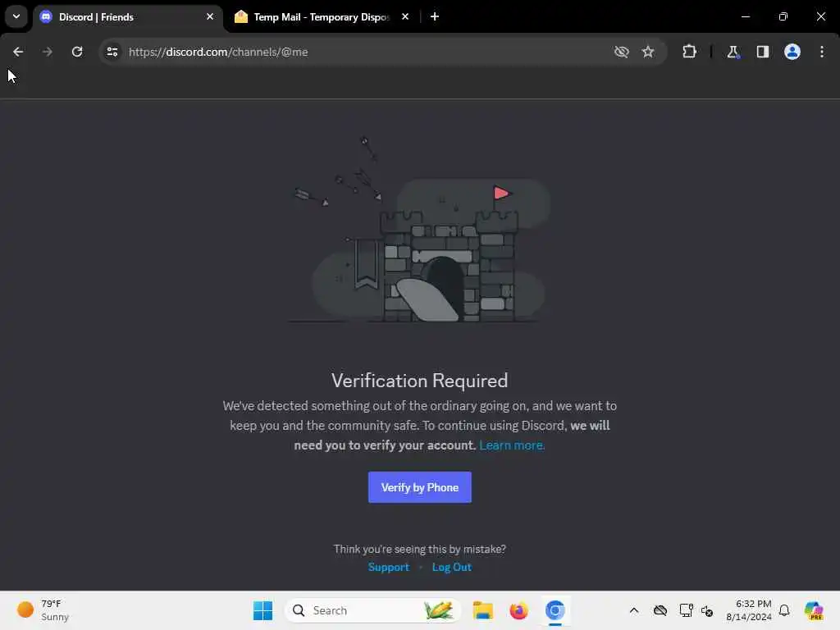Open the Learn more link

[512, 445]
